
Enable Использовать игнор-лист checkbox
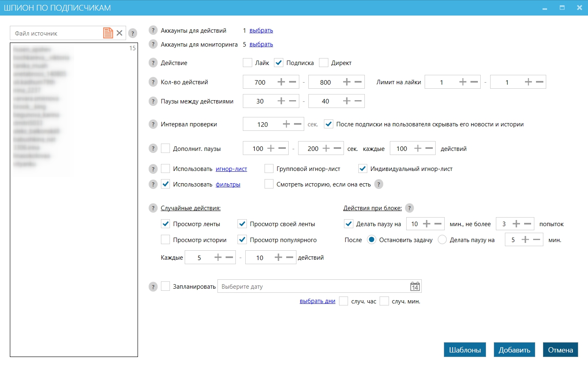165,168
